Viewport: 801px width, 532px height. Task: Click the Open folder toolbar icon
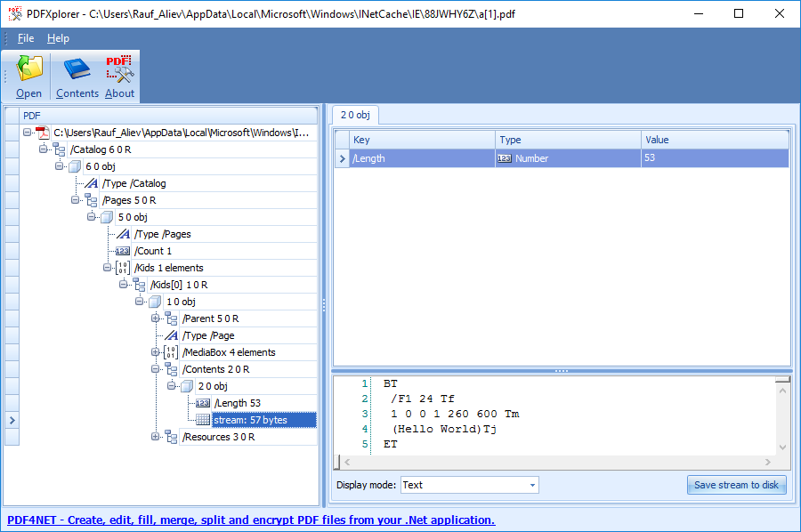(x=29, y=69)
